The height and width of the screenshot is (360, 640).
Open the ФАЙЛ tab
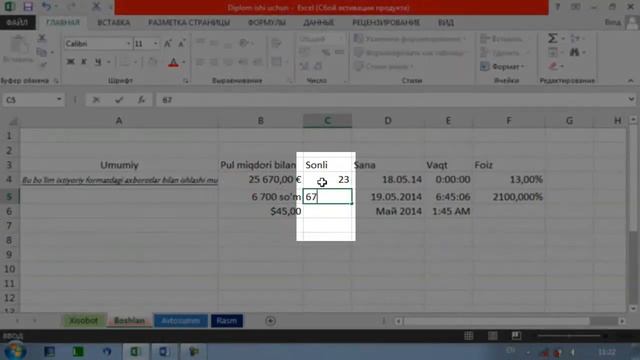(x=18, y=22)
